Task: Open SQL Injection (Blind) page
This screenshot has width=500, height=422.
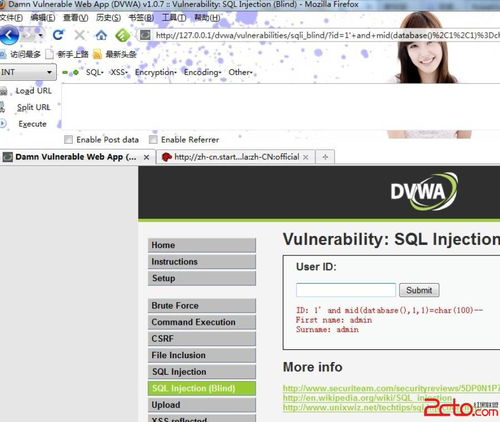Action: click(x=202, y=388)
